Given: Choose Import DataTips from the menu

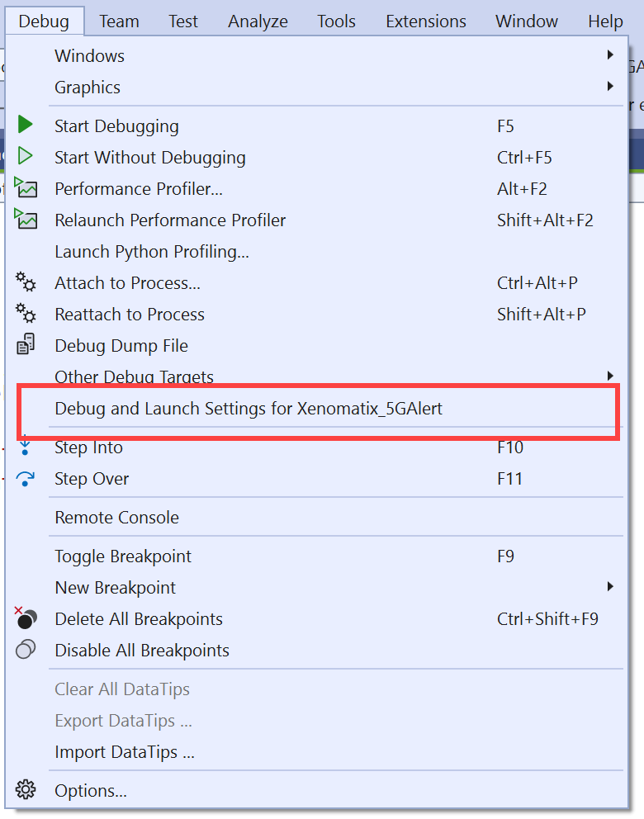Looking at the screenshot, I should [125, 752].
